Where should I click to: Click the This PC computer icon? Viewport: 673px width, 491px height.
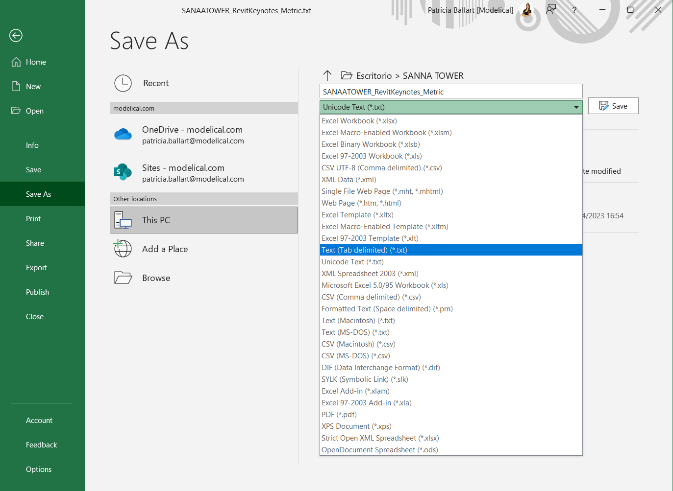click(x=123, y=220)
